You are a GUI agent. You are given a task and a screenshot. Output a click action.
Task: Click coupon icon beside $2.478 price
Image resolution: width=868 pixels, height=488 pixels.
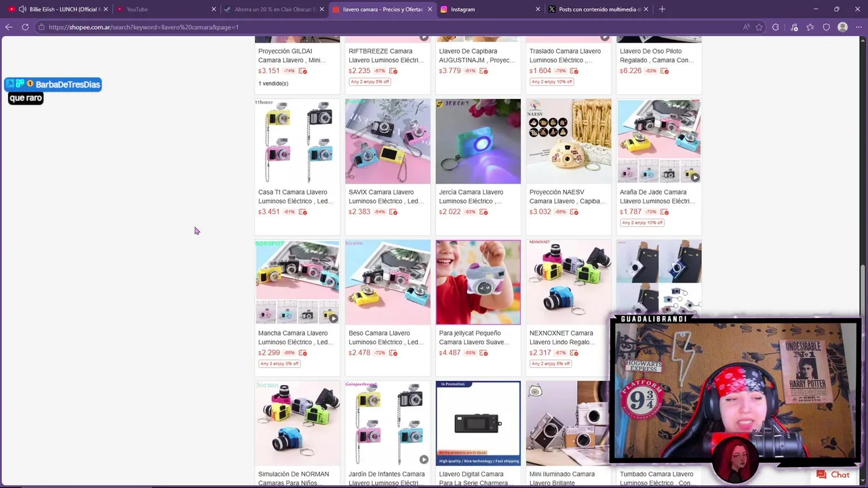click(x=393, y=353)
